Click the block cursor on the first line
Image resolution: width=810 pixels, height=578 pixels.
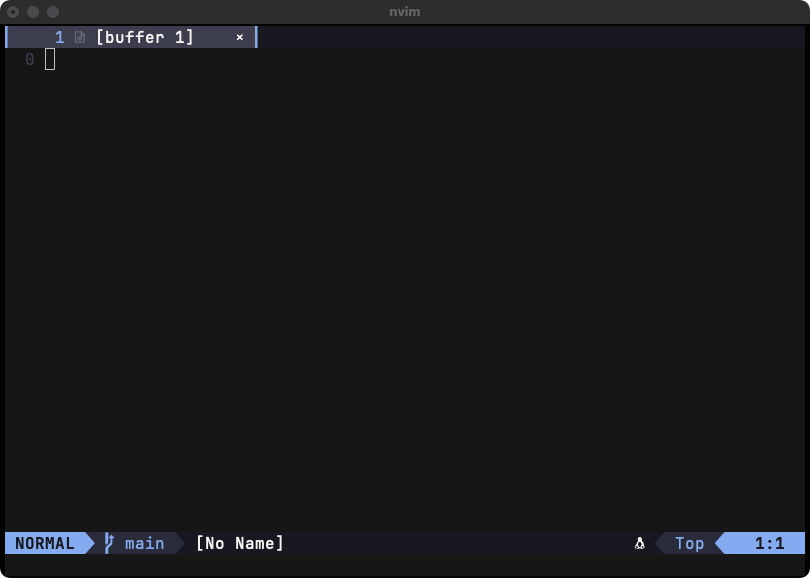point(49,60)
